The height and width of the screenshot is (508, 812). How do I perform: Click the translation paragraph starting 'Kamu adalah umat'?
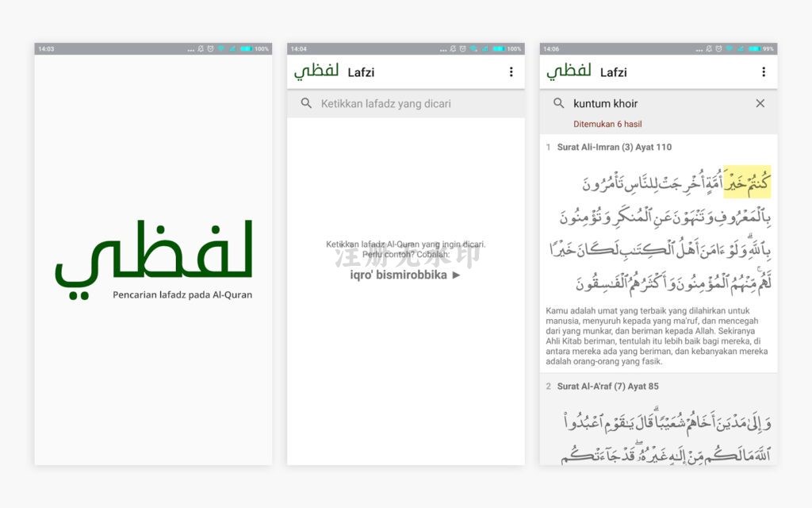657,336
